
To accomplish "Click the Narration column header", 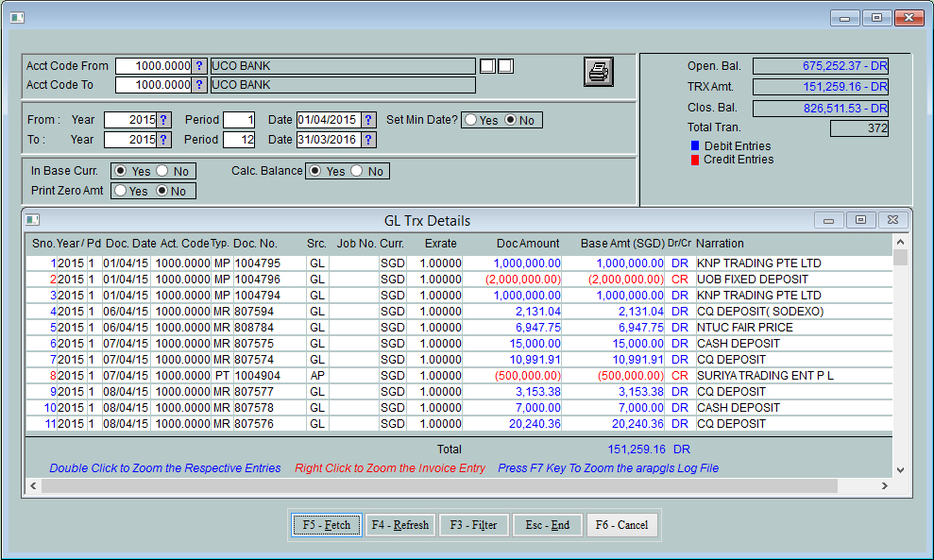I will coord(720,244).
